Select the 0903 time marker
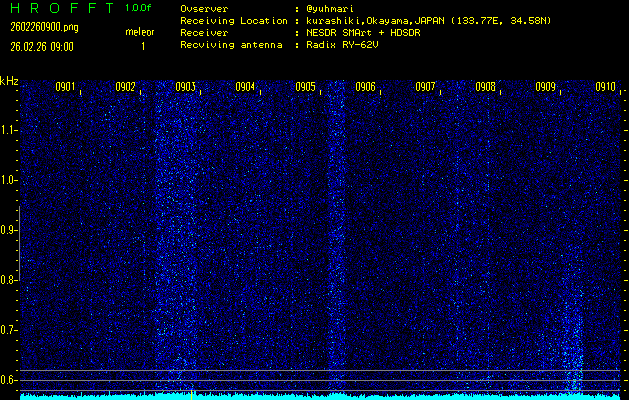 pyautogui.click(x=185, y=87)
